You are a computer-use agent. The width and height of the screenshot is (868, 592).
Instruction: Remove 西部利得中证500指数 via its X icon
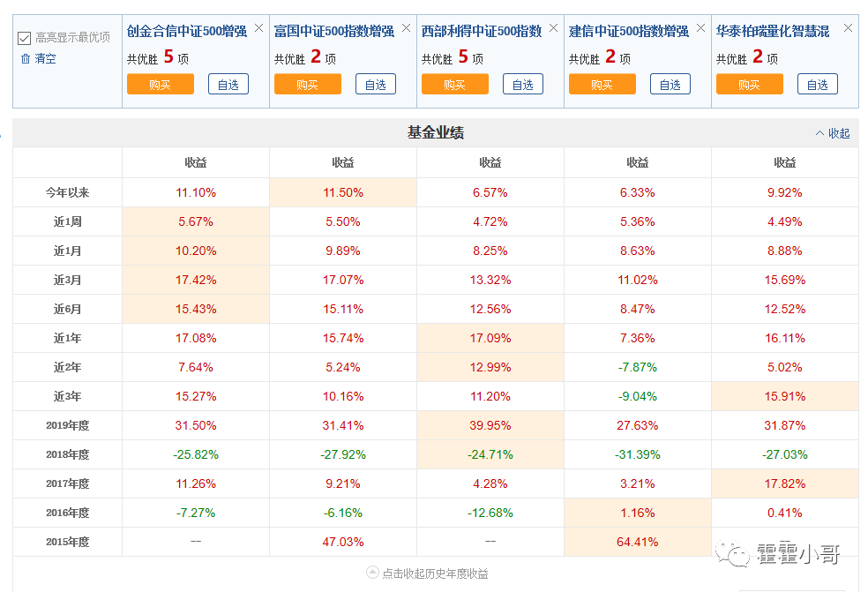tap(552, 26)
